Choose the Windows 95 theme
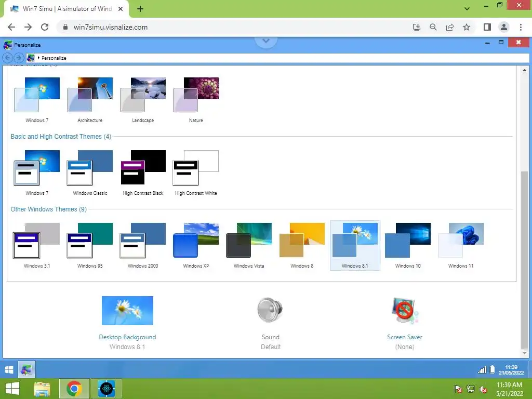Image resolution: width=532 pixels, height=399 pixels. click(x=90, y=245)
